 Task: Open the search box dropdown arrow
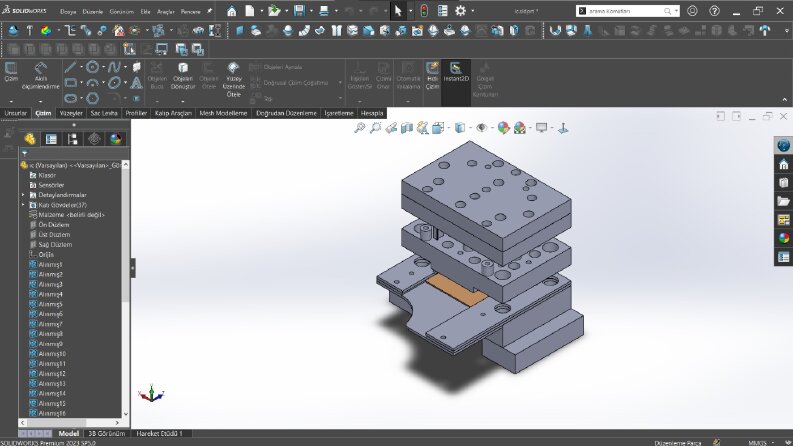676,11
